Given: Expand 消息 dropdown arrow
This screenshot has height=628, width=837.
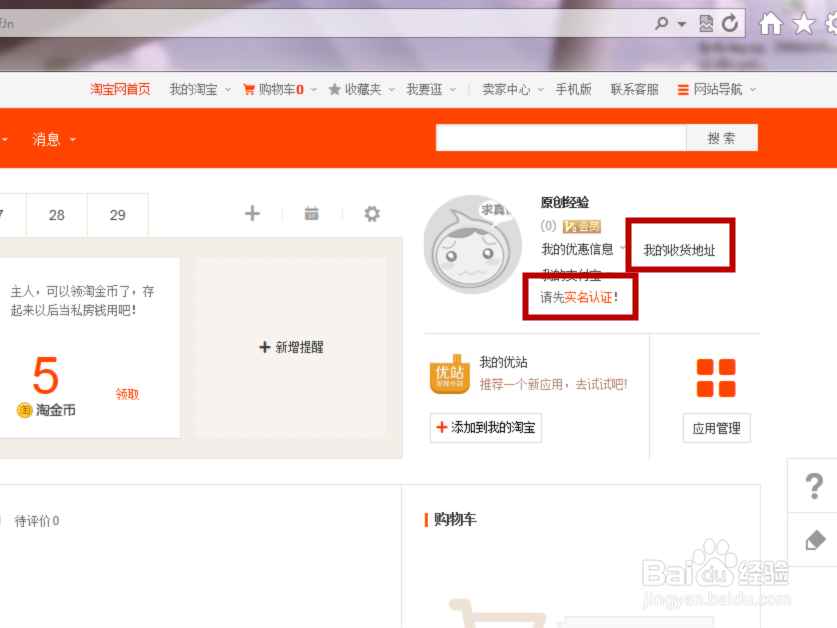Looking at the screenshot, I should pos(73,140).
